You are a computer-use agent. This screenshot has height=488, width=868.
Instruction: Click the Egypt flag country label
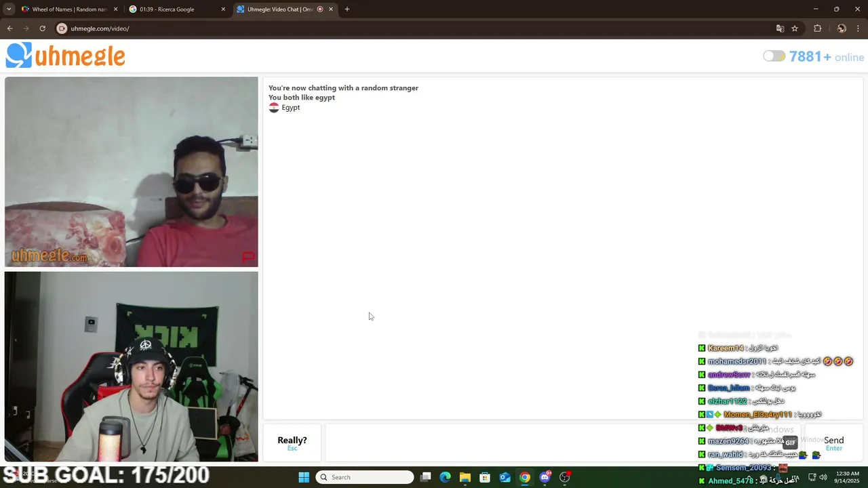point(285,108)
